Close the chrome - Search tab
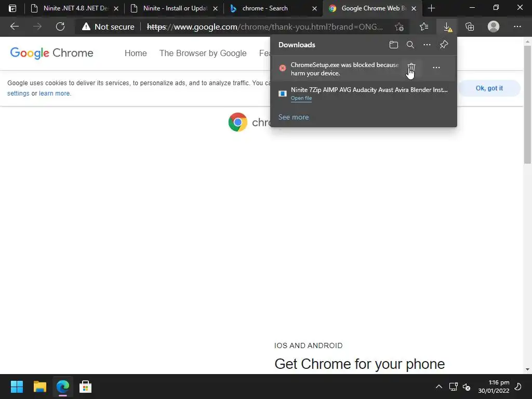 pyautogui.click(x=314, y=9)
